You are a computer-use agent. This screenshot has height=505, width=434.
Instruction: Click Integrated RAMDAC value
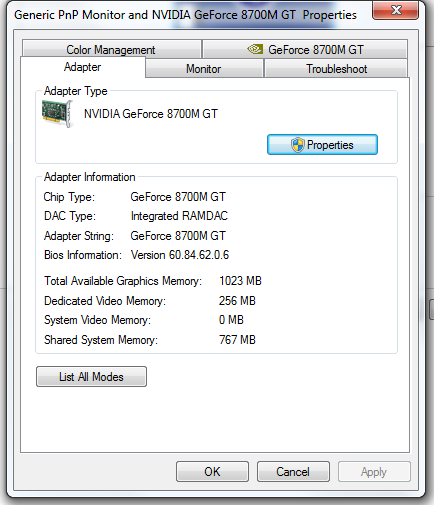179,216
